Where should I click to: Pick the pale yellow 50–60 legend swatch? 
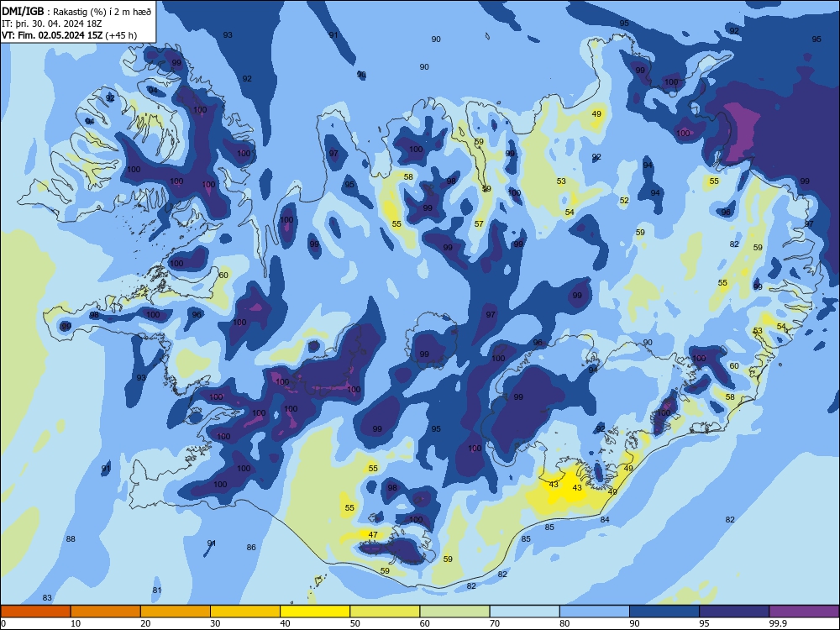coord(385,612)
